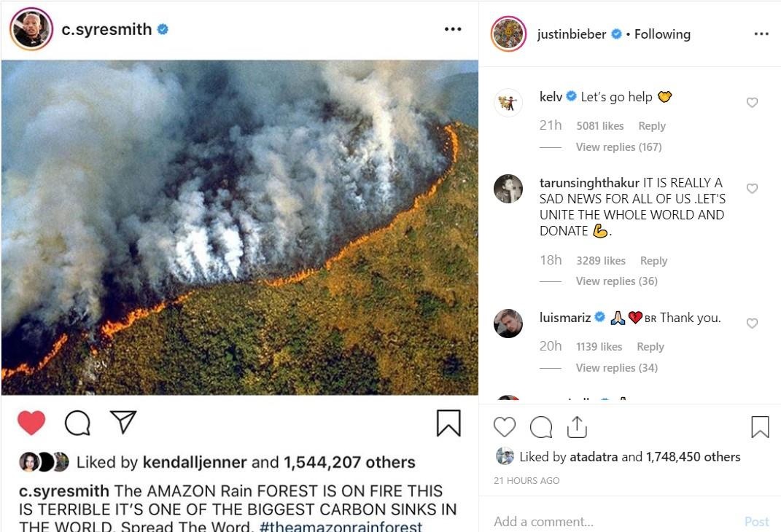Image resolution: width=781 pixels, height=532 pixels.
Task: Share justinbieber post with upload icon
Action: pyautogui.click(x=577, y=427)
